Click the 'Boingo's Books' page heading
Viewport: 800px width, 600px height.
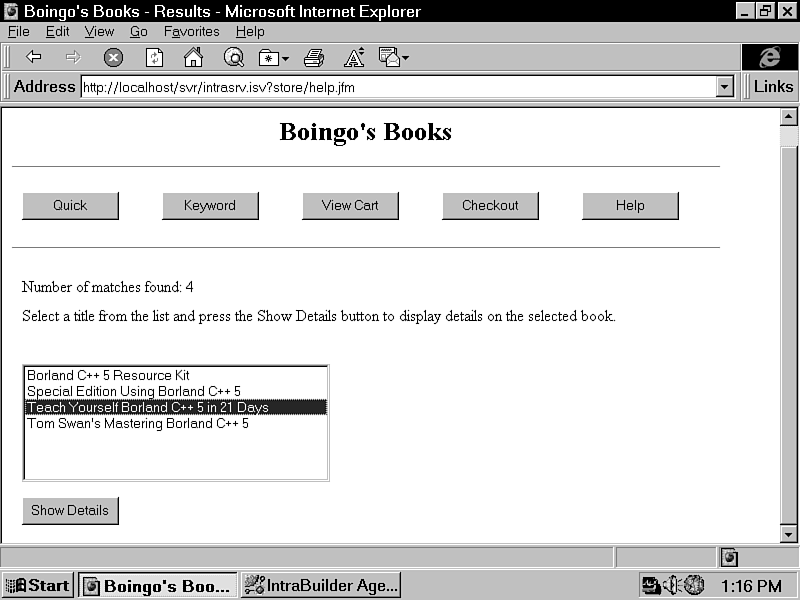tap(366, 132)
